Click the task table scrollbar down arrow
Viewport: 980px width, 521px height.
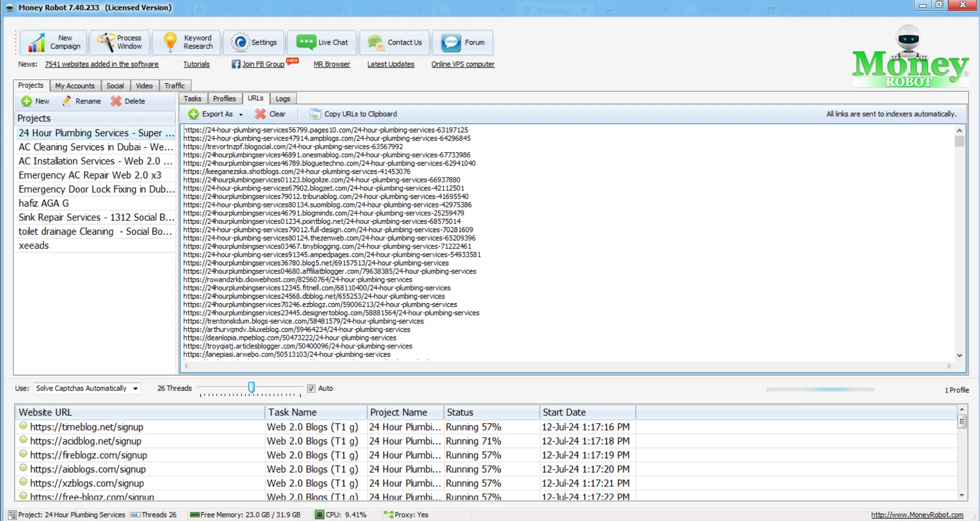click(x=962, y=495)
